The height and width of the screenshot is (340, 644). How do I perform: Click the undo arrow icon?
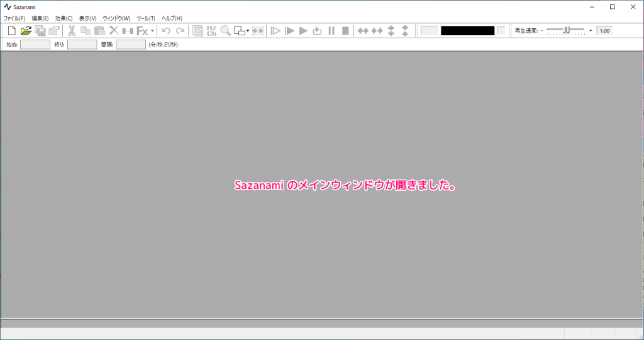click(166, 31)
